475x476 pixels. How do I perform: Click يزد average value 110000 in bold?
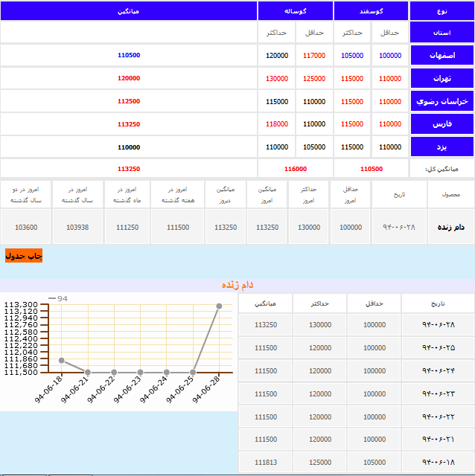tap(129, 147)
